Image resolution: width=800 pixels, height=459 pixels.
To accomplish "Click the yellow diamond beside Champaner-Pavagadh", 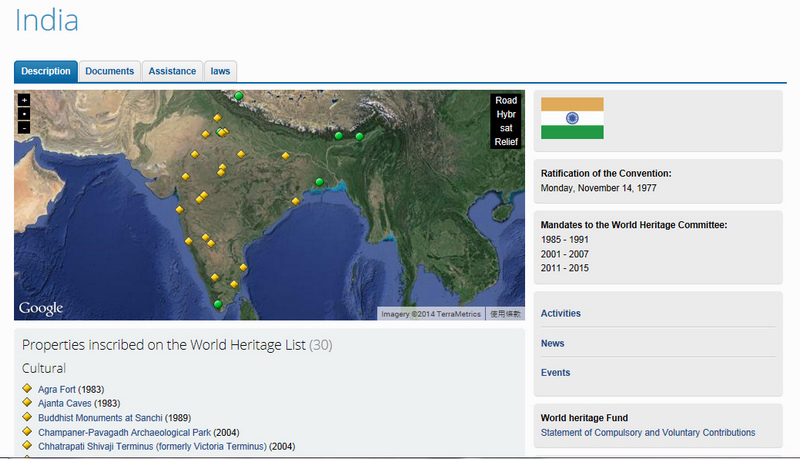I will (x=28, y=431).
